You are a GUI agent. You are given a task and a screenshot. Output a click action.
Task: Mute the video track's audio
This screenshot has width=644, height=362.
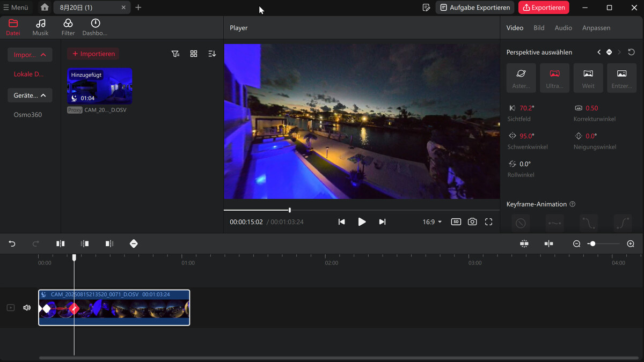tap(27, 308)
